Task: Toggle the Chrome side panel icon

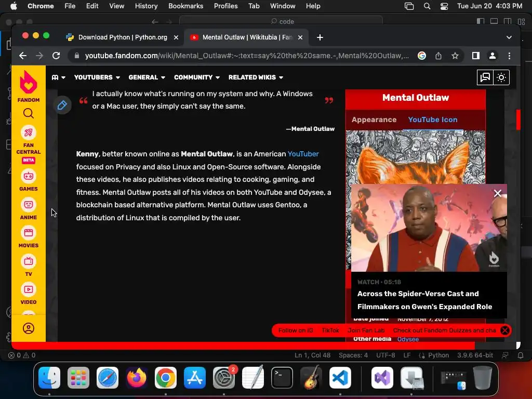Action: (x=476, y=56)
